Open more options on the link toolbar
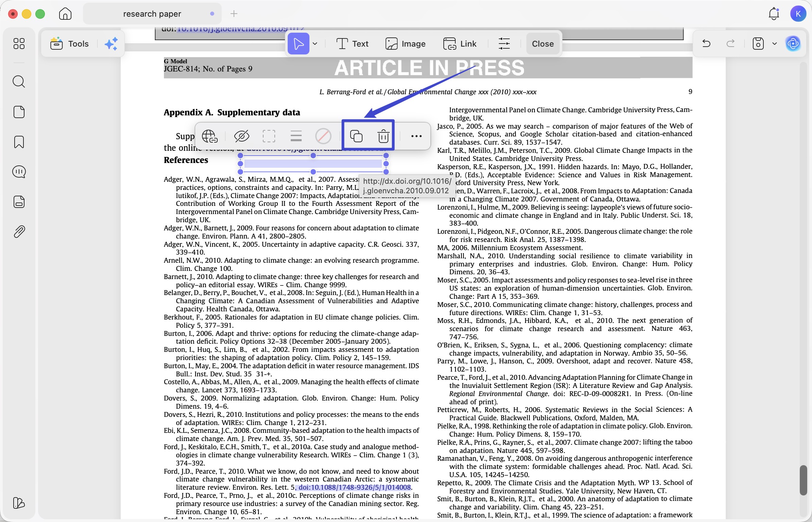812x522 pixels. pos(416,136)
